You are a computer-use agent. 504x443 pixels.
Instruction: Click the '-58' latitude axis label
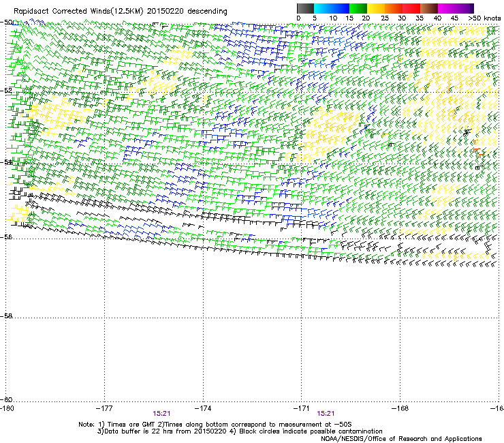(x=6, y=316)
